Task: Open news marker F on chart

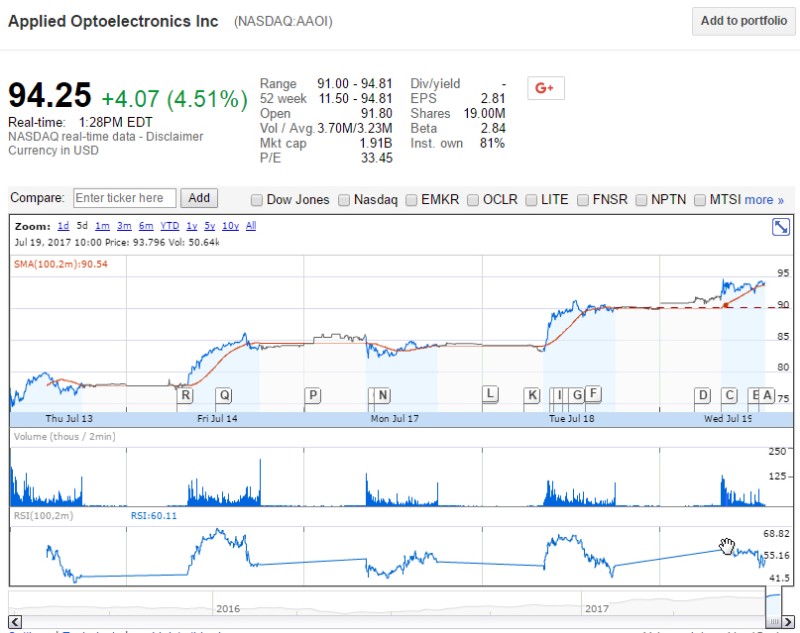Action: (593, 393)
